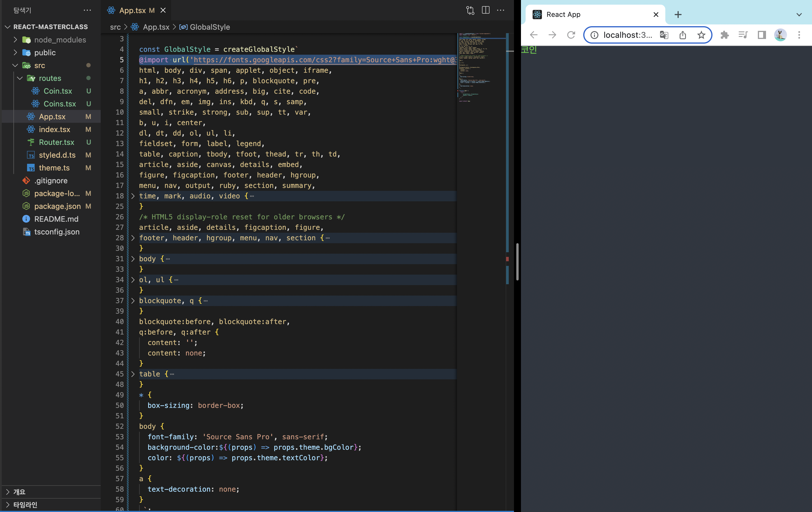Open Coins.tsx file from the explorer
The image size is (812, 512).
(60, 104)
